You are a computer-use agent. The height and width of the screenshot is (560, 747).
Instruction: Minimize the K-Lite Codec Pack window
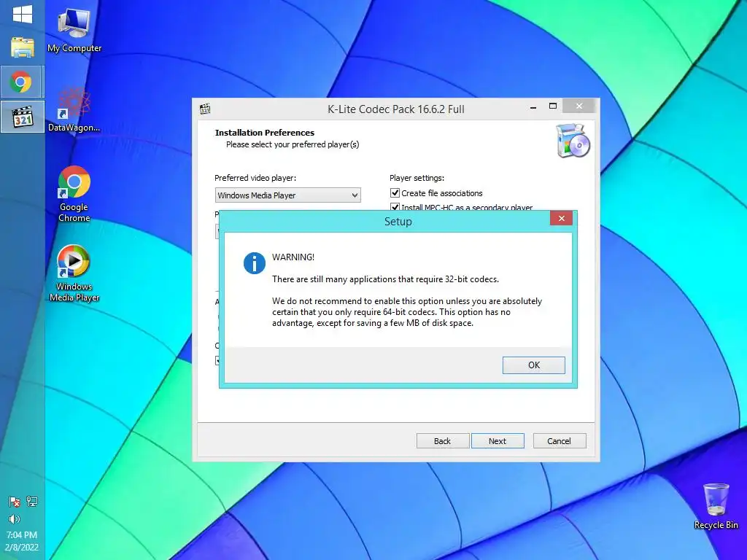(x=533, y=106)
